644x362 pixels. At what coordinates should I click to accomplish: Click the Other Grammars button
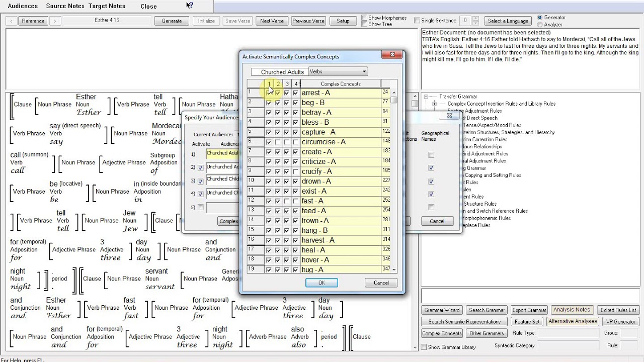click(x=487, y=333)
